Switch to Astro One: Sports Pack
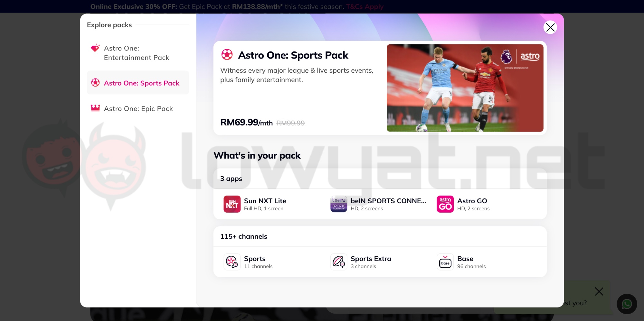 (141, 83)
